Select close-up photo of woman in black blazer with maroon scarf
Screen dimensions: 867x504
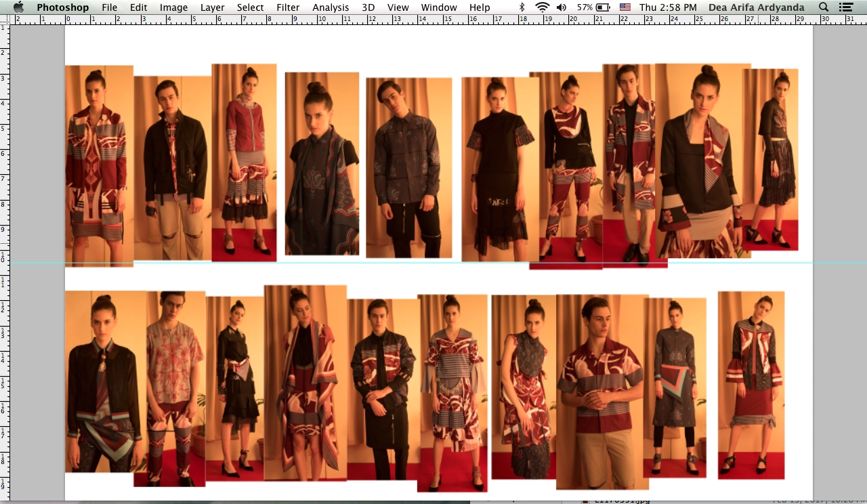click(x=703, y=161)
